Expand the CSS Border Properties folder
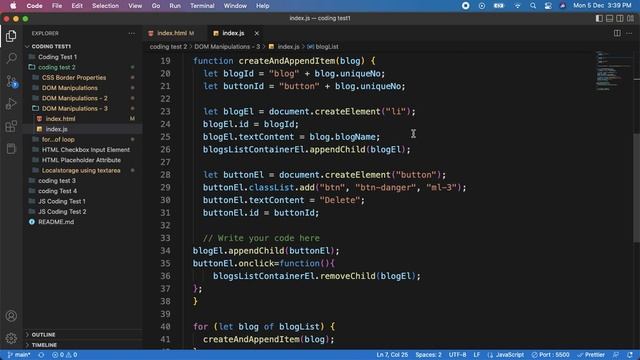 click(74, 78)
